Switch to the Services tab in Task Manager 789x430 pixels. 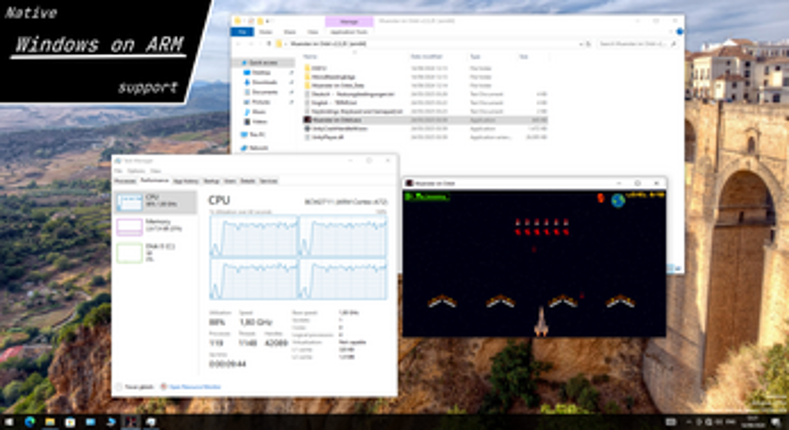[268, 181]
